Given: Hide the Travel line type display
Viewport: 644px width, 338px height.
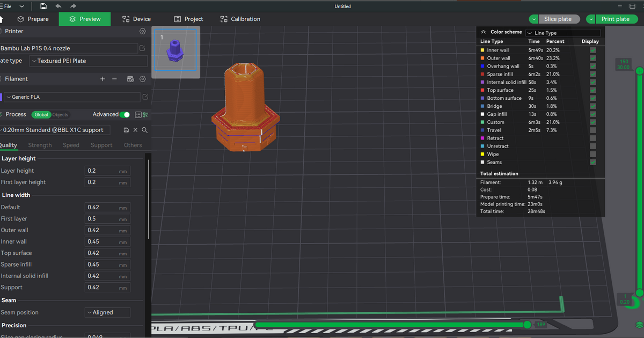Looking at the screenshot, I should point(592,130).
